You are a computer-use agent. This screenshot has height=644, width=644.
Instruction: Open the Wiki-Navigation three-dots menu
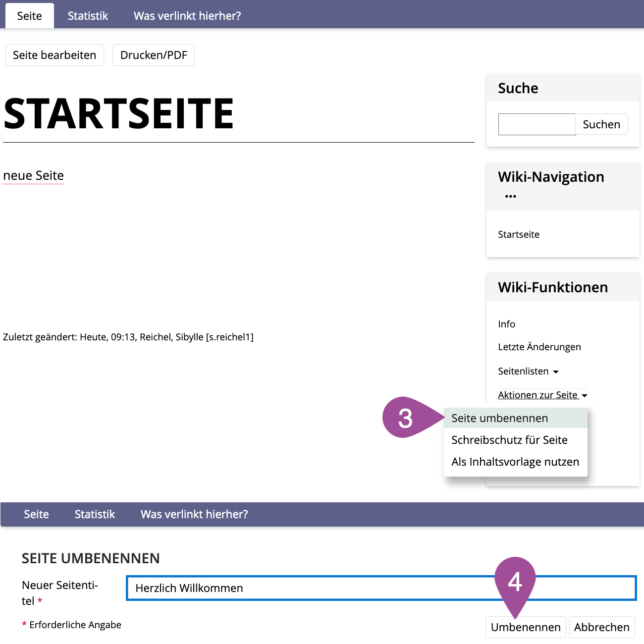point(510,197)
